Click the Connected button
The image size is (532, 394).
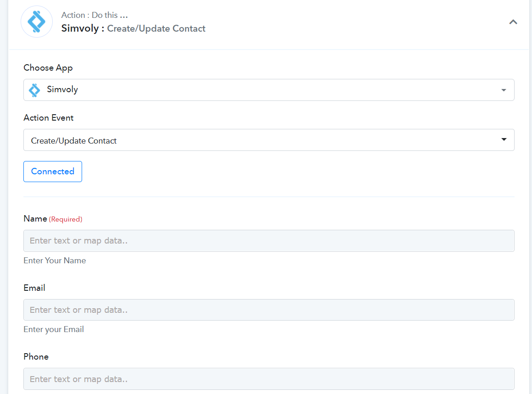(x=53, y=172)
